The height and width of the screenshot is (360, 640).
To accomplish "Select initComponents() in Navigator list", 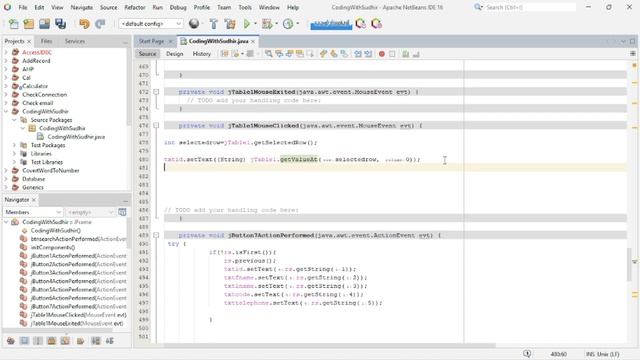I will pos(53,247).
